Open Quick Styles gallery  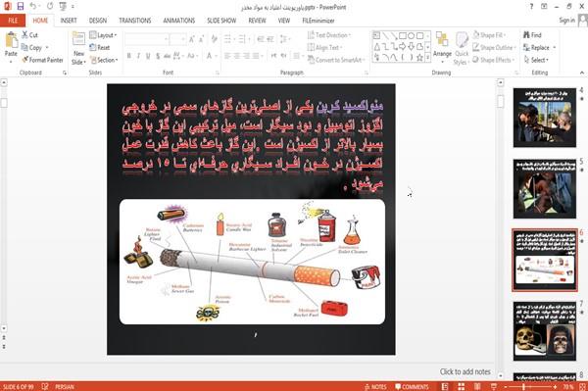(x=462, y=48)
